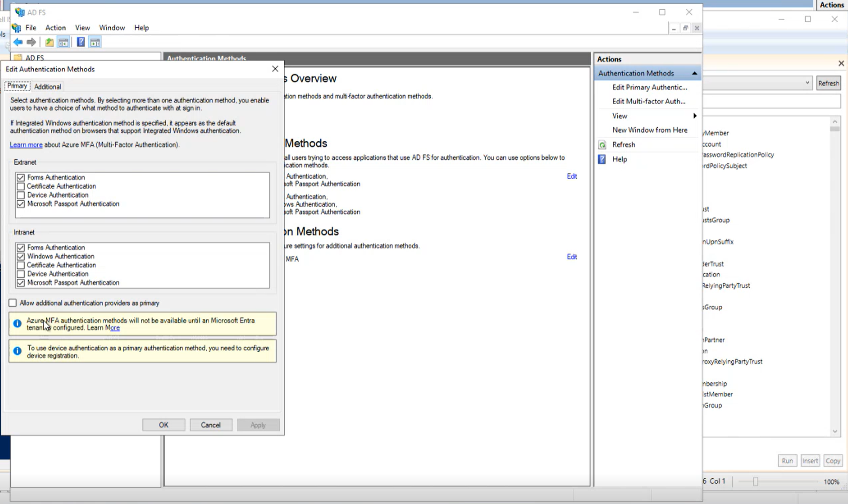
Task: Open the dropdown beside the Refresh button
Action: 807,83
